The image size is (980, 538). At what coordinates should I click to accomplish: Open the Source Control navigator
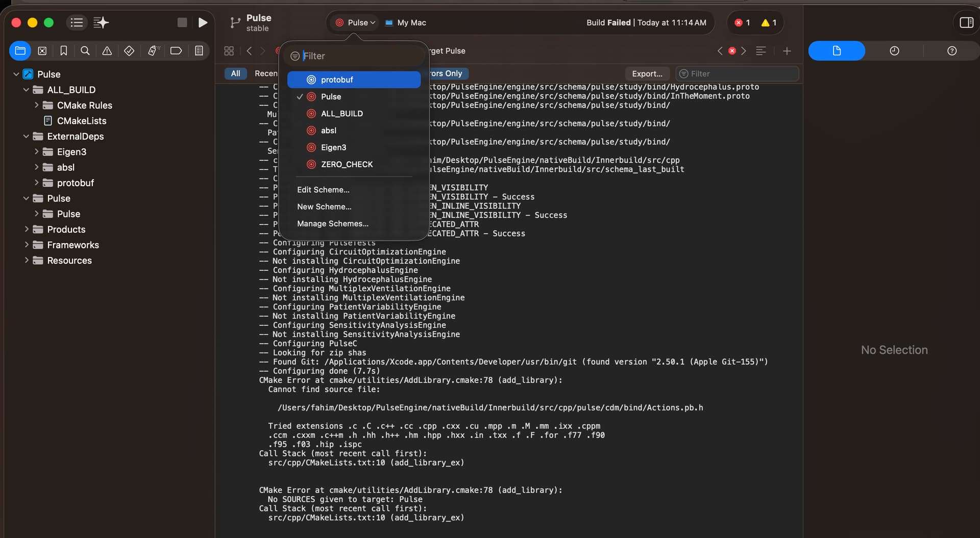coord(42,51)
